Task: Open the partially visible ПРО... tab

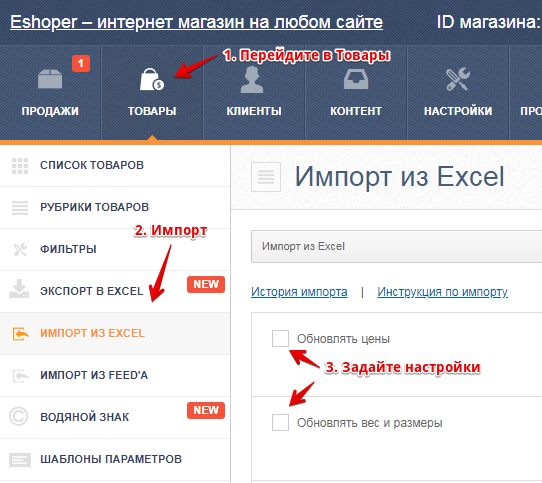Action: click(x=526, y=93)
